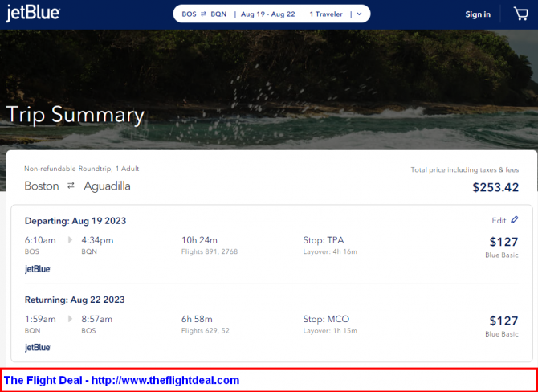The width and height of the screenshot is (538, 392).
Task: Click the total price $253.42
Action: (495, 187)
